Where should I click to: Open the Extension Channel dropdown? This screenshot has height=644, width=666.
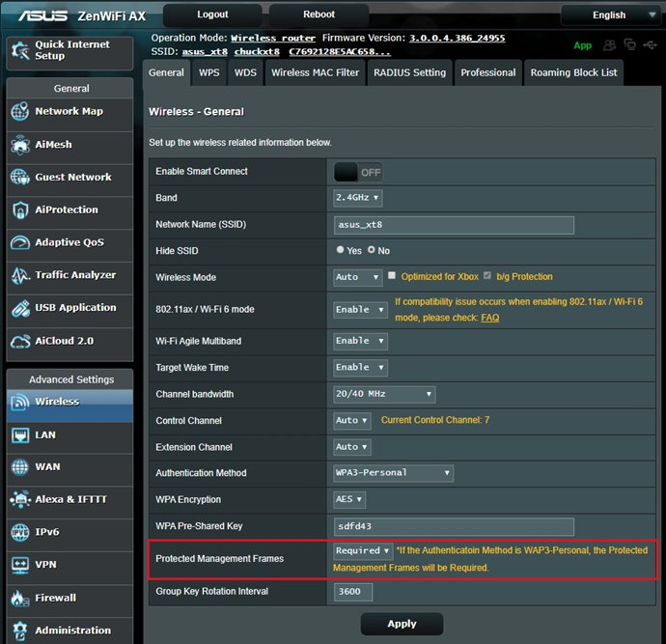(x=352, y=447)
